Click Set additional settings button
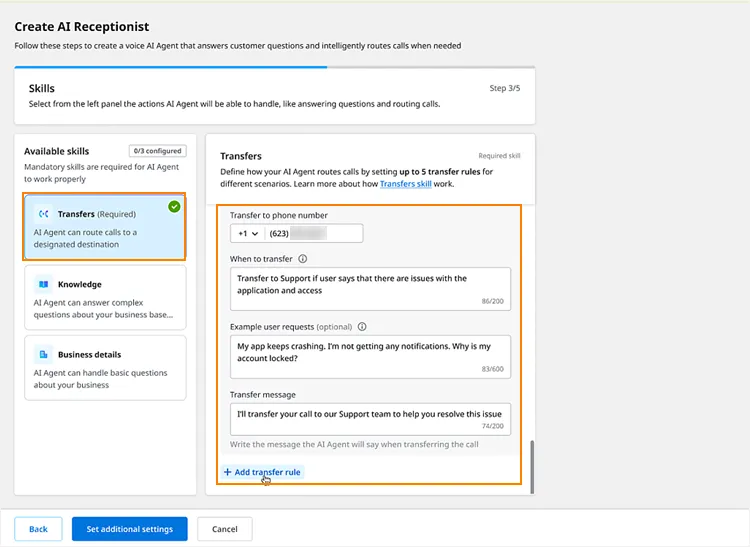750x547 pixels. point(130,529)
